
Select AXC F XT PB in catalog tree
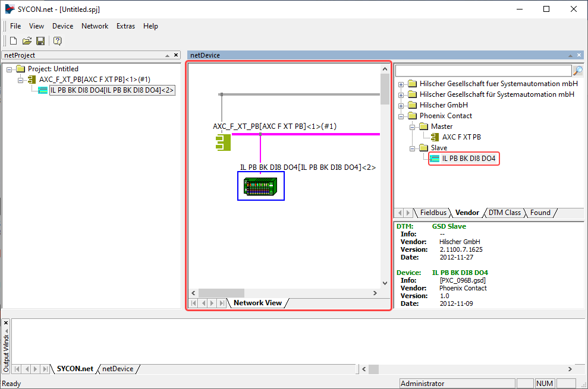[x=461, y=137]
